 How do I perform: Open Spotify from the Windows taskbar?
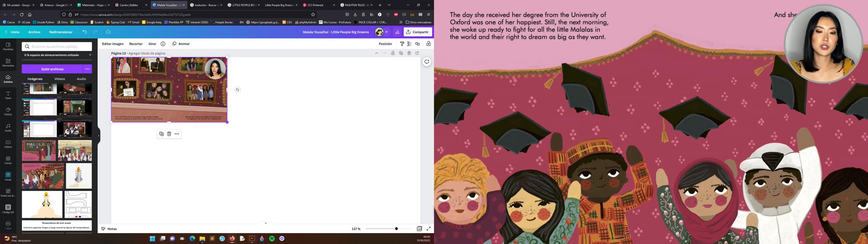pos(272,239)
